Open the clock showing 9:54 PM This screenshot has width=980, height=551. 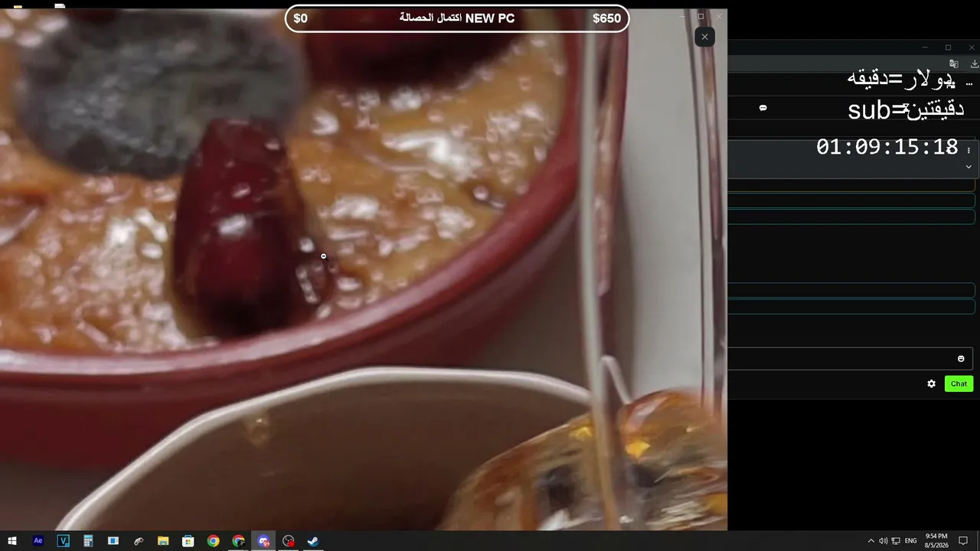[x=936, y=541]
